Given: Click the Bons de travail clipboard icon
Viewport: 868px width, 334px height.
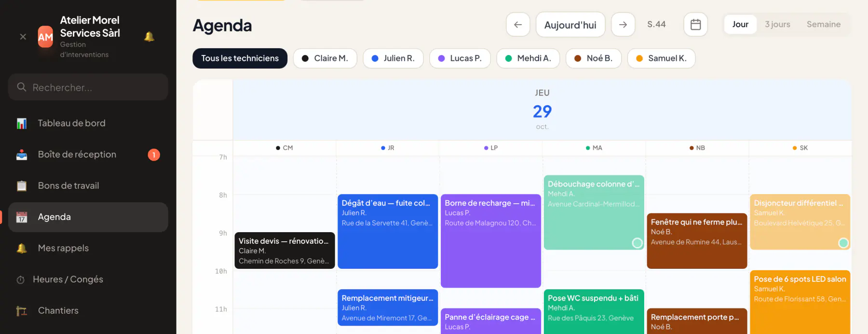Looking at the screenshot, I should click(22, 186).
